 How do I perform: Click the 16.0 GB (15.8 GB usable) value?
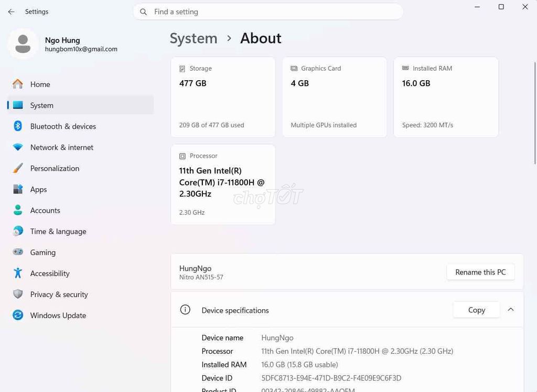point(299,365)
